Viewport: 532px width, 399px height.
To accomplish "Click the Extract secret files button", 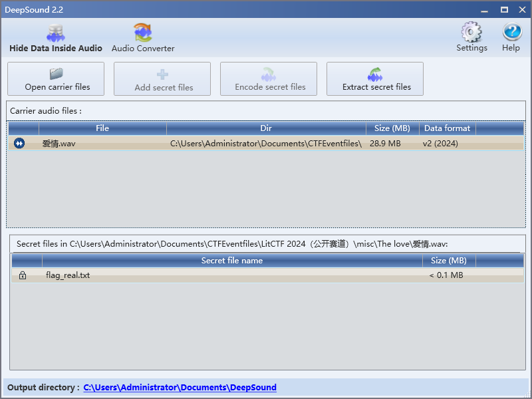I will coord(375,78).
